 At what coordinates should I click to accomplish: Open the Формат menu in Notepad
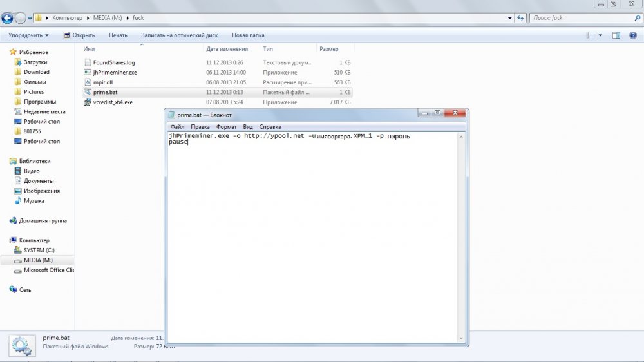point(226,127)
